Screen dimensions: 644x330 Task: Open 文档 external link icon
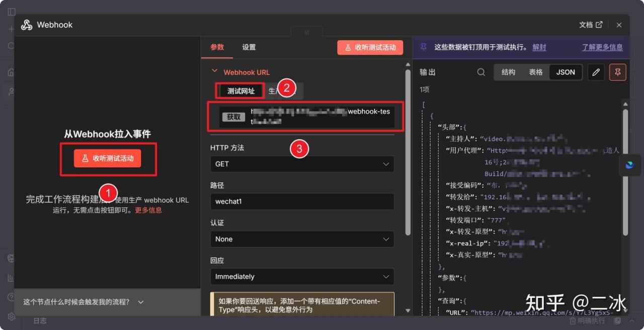pos(599,25)
